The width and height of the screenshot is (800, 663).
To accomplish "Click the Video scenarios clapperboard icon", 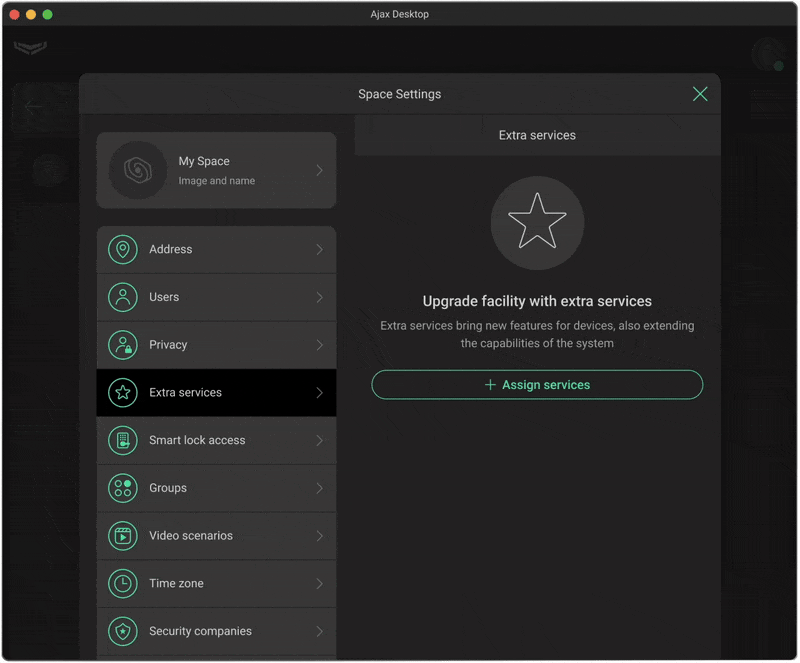I will [x=123, y=536].
